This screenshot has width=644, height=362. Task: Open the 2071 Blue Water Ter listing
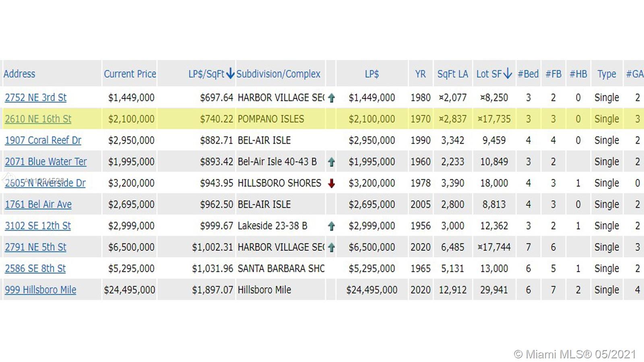pos(45,162)
